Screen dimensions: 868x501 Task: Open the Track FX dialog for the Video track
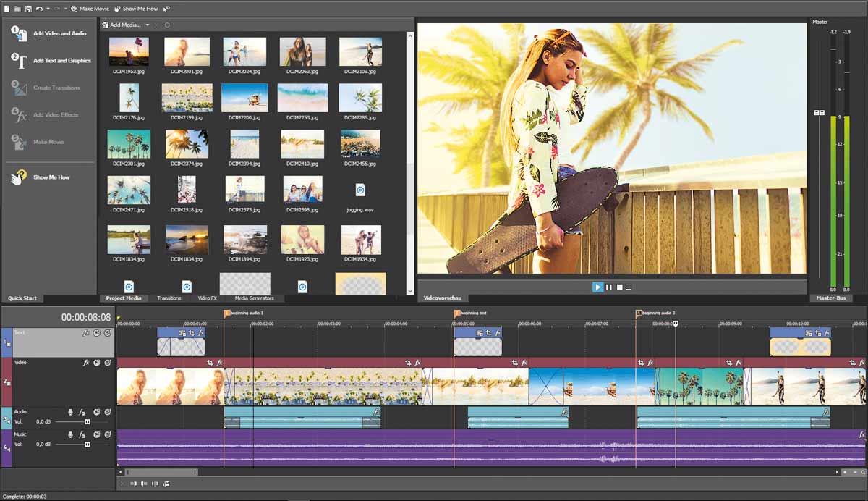pyautogui.click(x=86, y=362)
